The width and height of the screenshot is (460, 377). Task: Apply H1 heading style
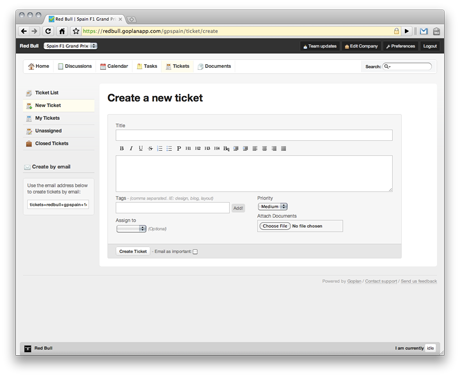pyautogui.click(x=188, y=148)
